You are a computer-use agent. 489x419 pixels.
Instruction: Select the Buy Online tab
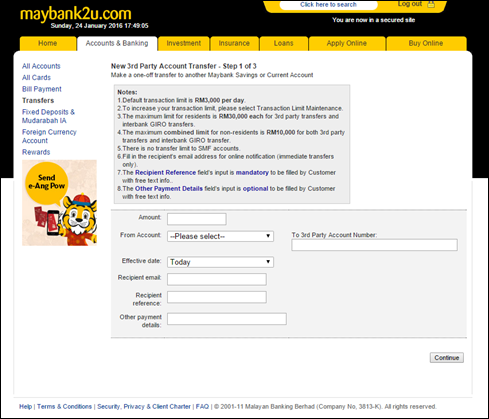426,43
